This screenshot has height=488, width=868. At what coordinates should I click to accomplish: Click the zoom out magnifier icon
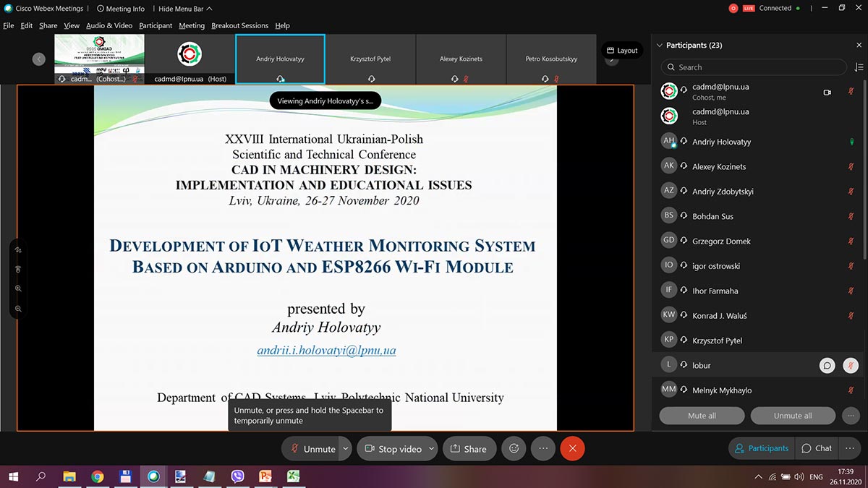18,309
